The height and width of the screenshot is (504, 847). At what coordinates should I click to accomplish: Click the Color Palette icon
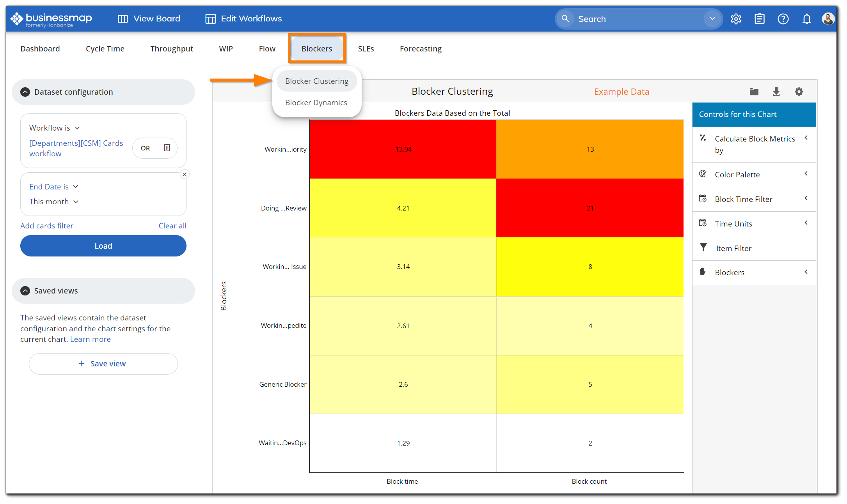point(703,174)
